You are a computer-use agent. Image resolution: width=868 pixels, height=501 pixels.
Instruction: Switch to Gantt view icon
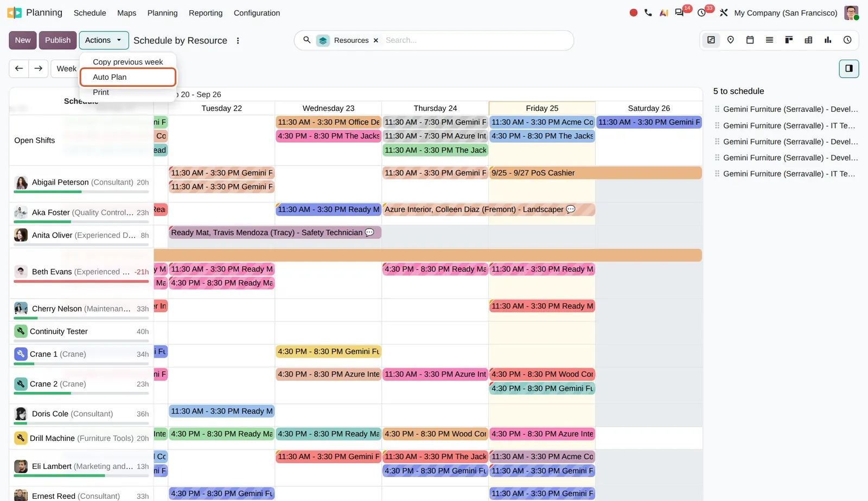click(711, 40)
